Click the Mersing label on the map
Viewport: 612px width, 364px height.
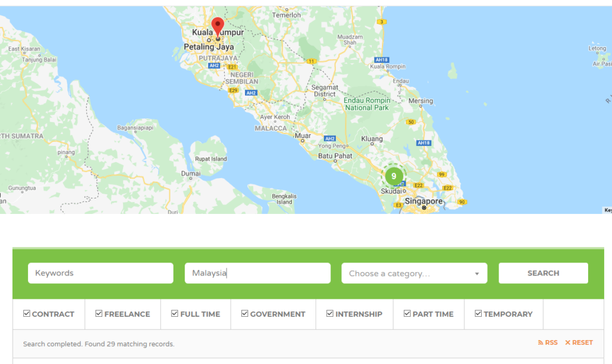(420, 100)
